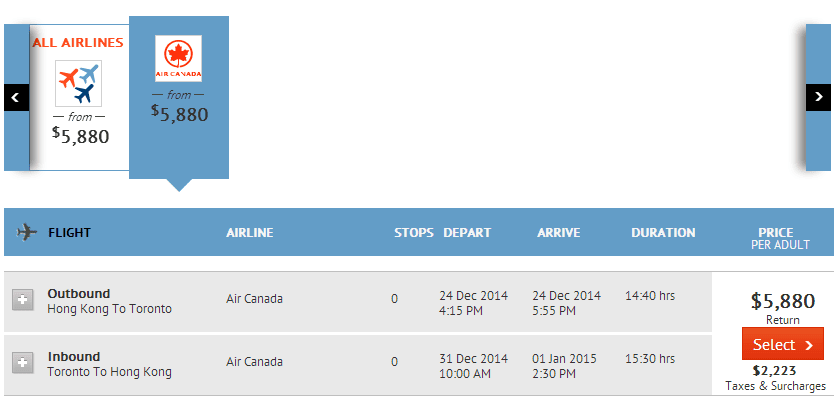
Task: Sort by the Stops column header
Action: (413, 233)
